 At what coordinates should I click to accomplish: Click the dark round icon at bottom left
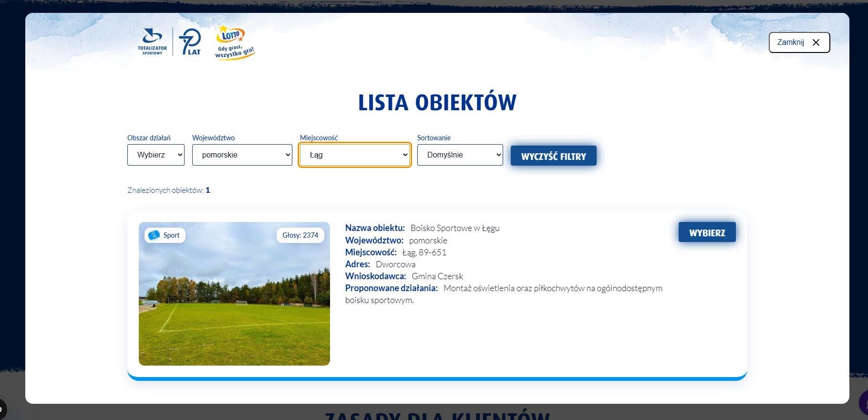point(1,409)
